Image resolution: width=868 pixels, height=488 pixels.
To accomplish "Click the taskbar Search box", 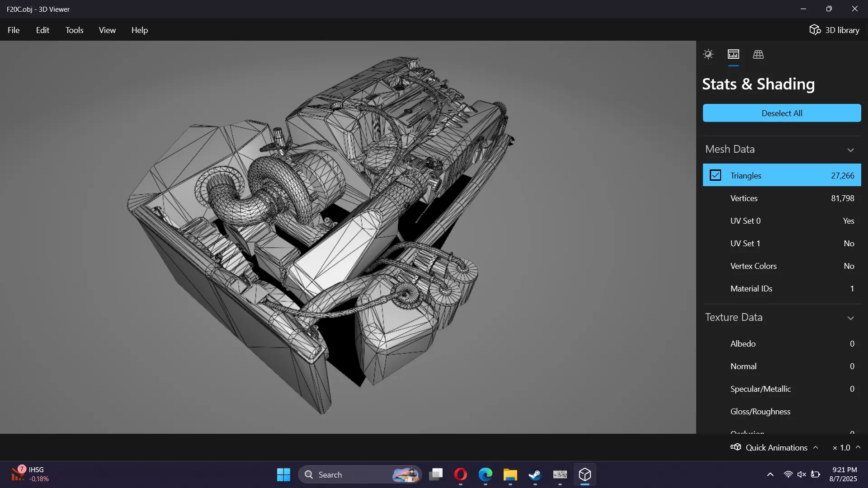I will point(360,474).
